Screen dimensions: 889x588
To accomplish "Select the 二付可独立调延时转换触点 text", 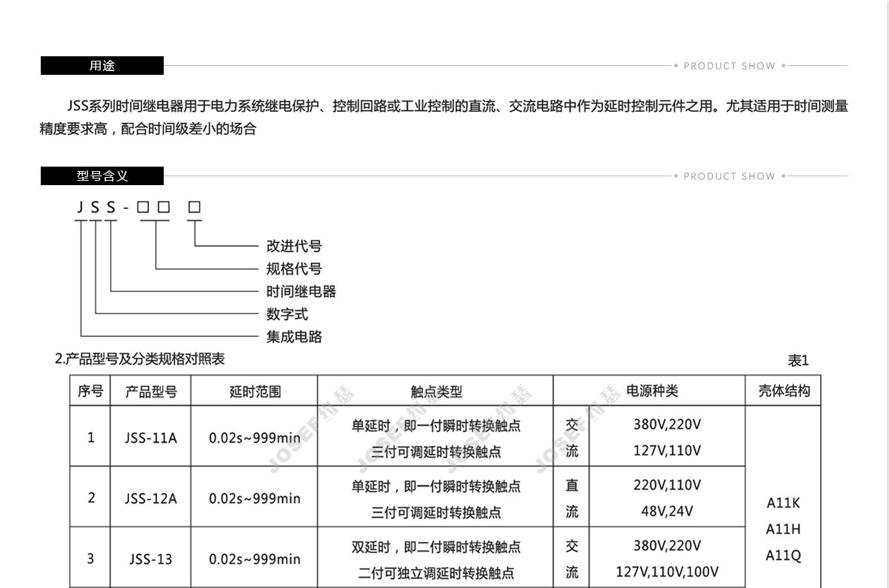I will coord(436,572).
